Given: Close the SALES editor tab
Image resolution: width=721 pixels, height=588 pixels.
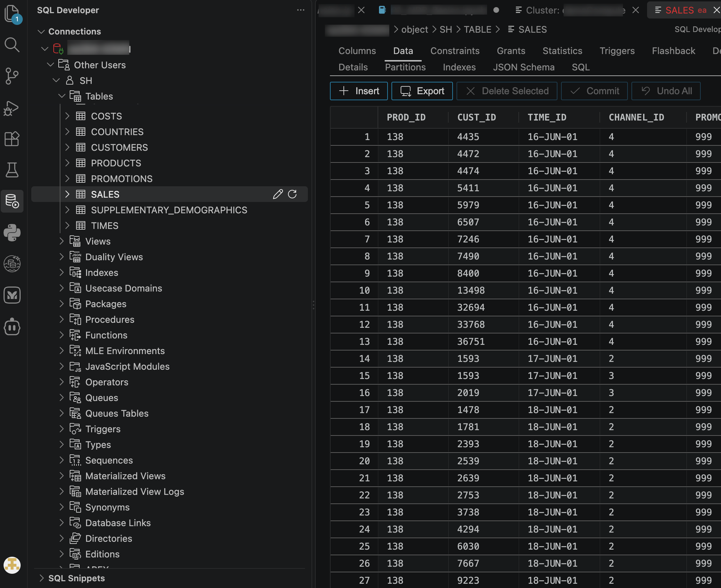Looking at the screenshot, I should click(x=716, y=10).
